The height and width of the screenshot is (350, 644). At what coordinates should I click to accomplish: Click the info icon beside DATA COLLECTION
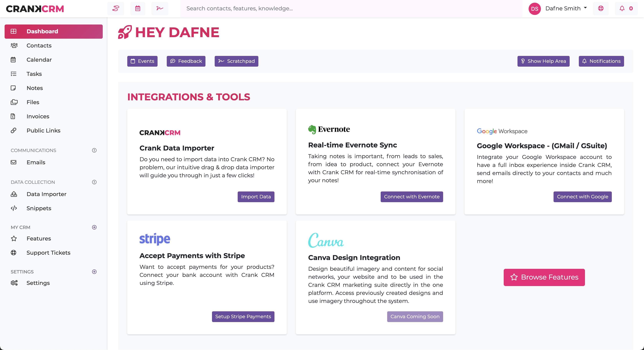(x=94, y=182)
